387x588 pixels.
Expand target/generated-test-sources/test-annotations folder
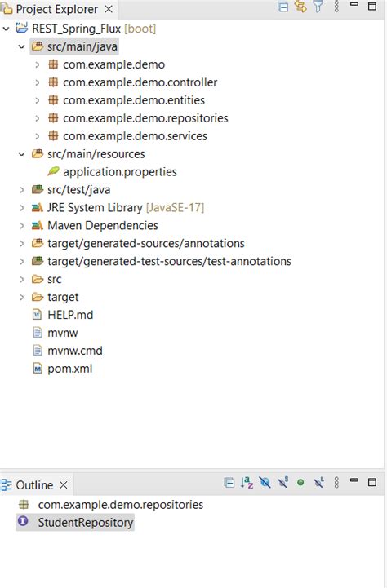(x=22, y=261)
